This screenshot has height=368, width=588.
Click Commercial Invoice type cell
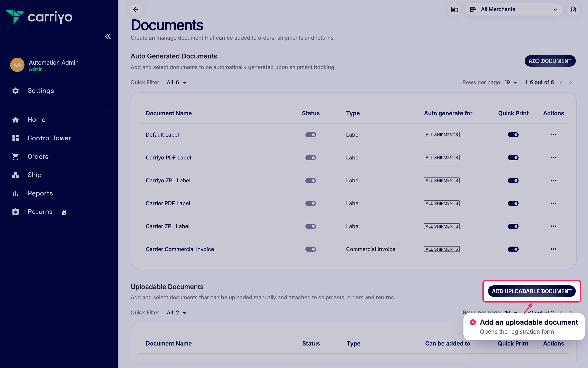tap(371, 249)
